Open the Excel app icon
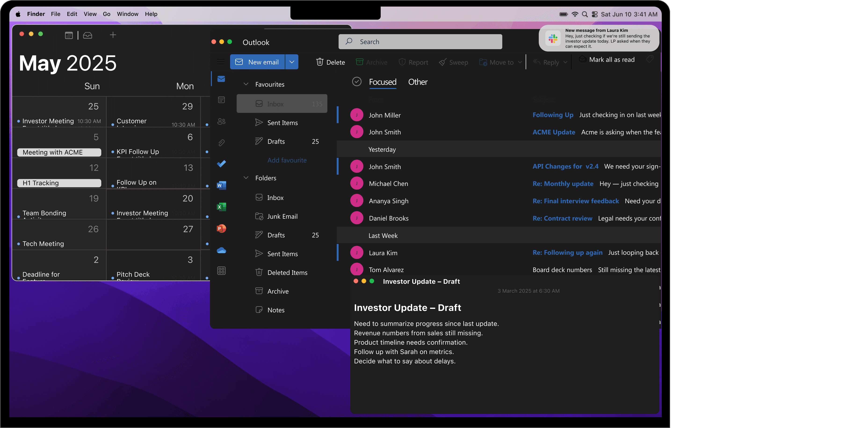The height and width of the screenshot is (428, 868). (x=221, y=207)
